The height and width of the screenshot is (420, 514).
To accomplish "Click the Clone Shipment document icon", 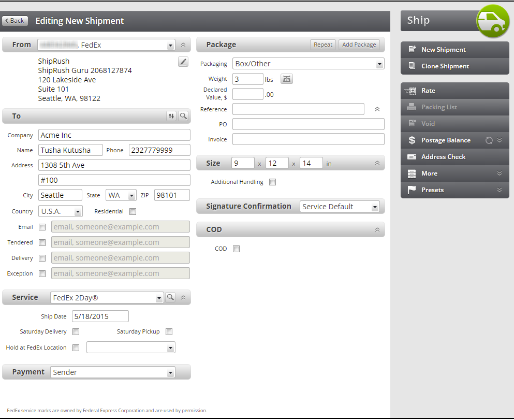I will (412, 66).
